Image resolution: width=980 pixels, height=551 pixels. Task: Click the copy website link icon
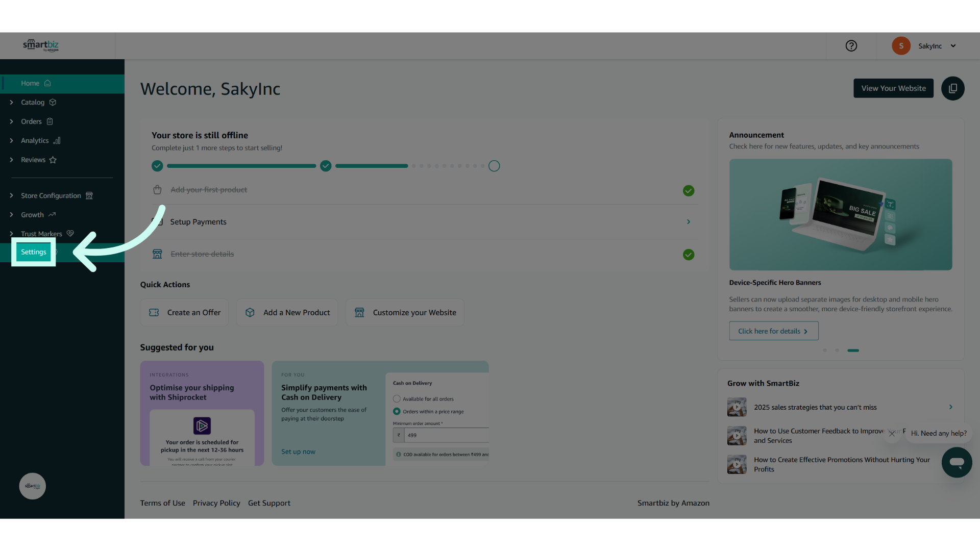[x=952, y=88]
